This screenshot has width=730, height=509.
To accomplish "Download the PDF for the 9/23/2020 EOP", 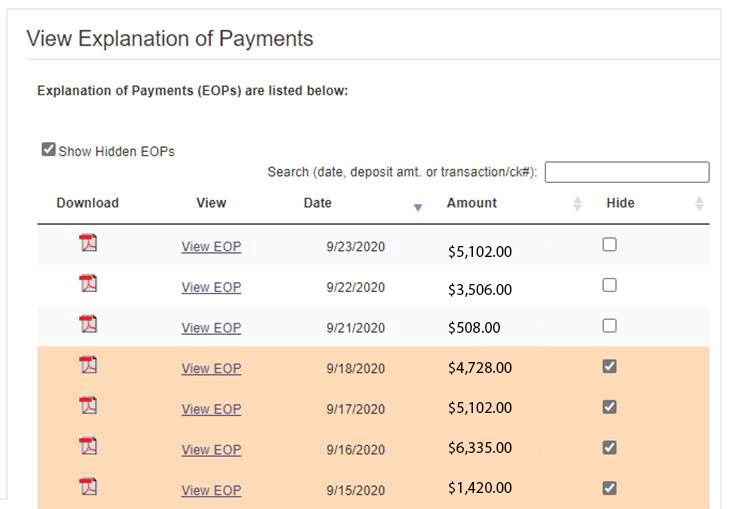I will [88, 243].
